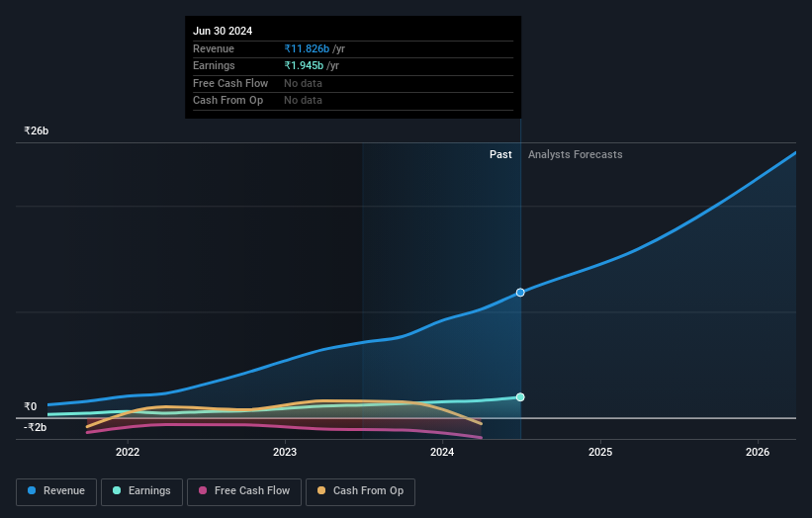The image size is (812, 518).
Task: Click the Free Cash Flow No data value in tooltip
Action: click(303, 83)
